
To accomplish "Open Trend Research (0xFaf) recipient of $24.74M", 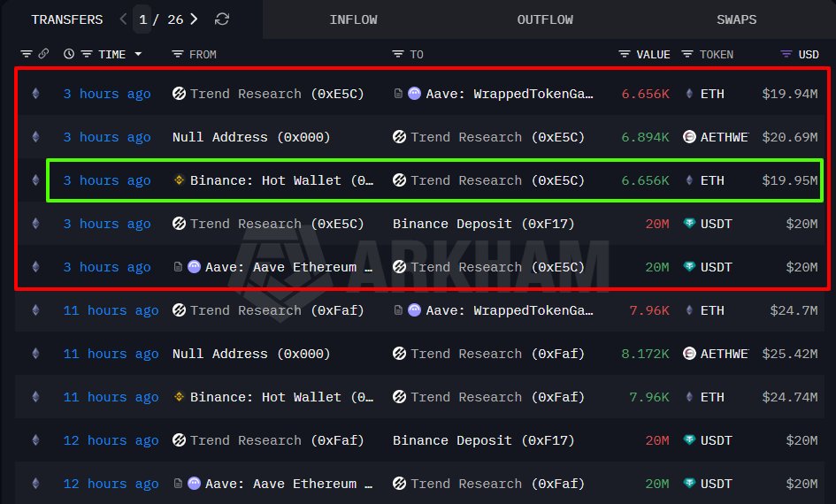I will [x=497, y=397].
